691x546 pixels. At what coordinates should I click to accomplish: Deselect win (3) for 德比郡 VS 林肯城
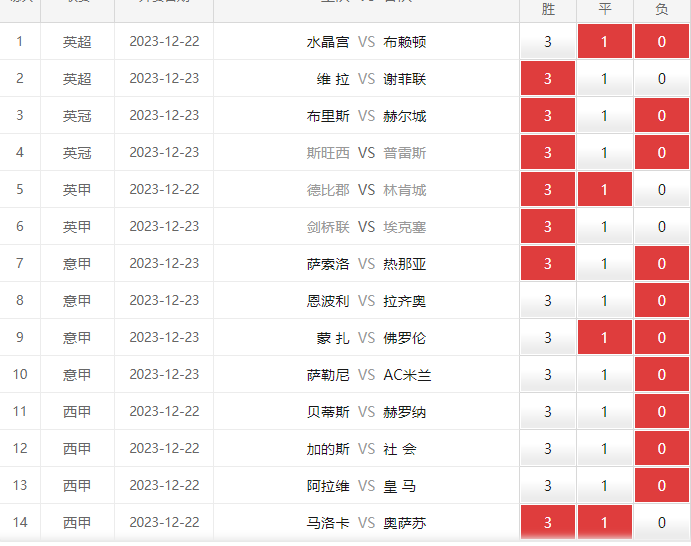[548, 189]
